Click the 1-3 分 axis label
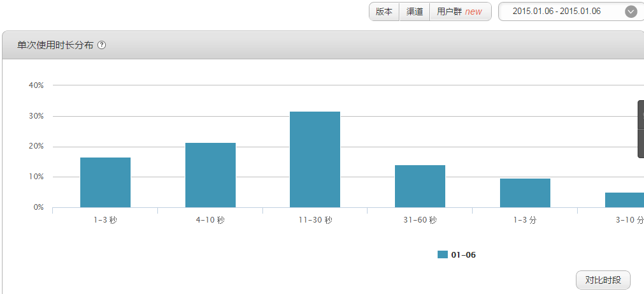Image resolution: width=644 pixels, height=294 pixels. [x=525, y=220]
